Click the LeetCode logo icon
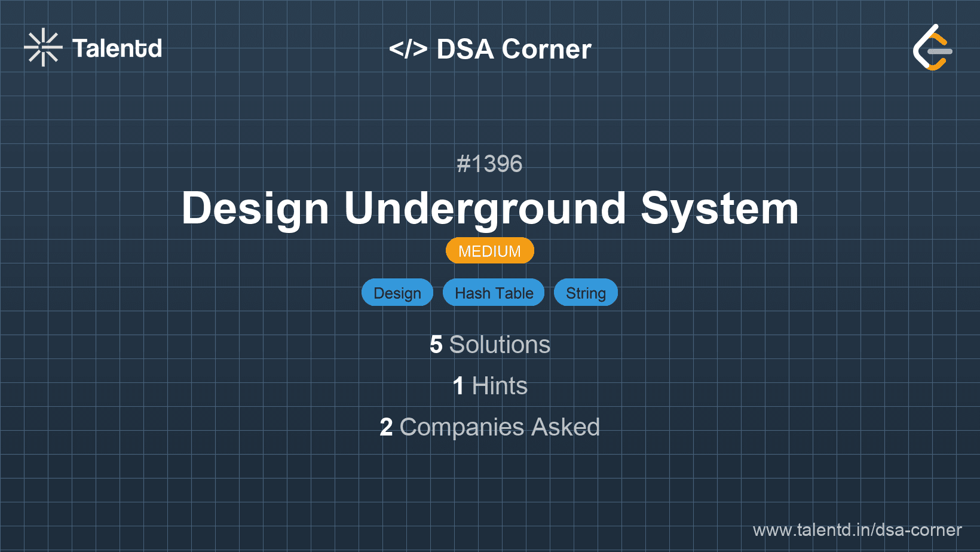This screenshot has height=552, width=980. (x=932, y=48)
